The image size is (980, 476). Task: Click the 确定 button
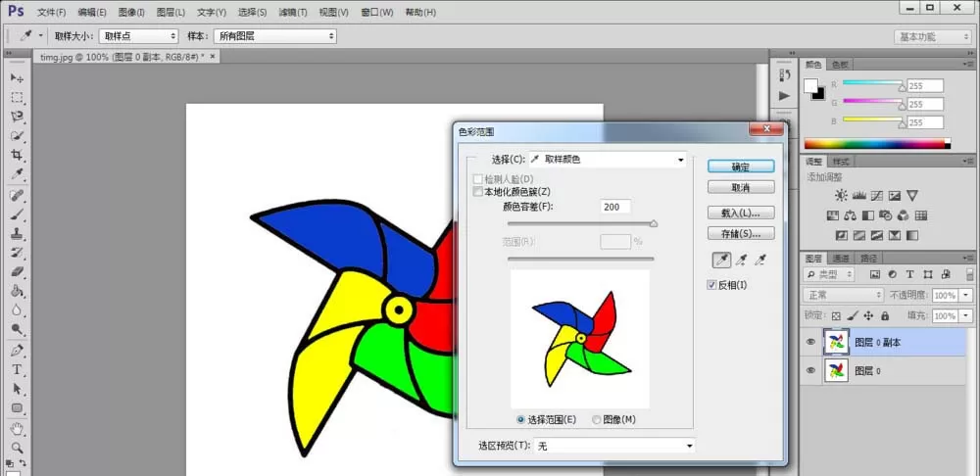(x=741, y=167)
